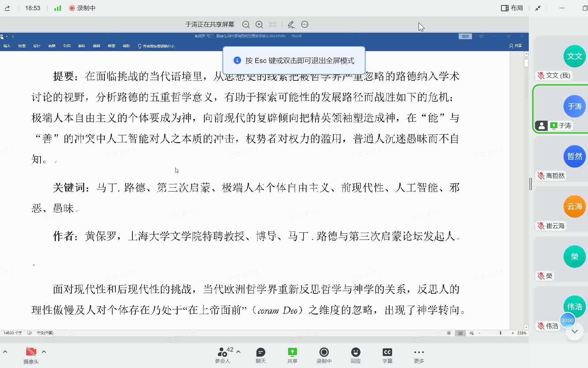The height and width of the screenshot is (368, 588).
Task: Open Word 审阅 ribbon tab
Action: 97,46
